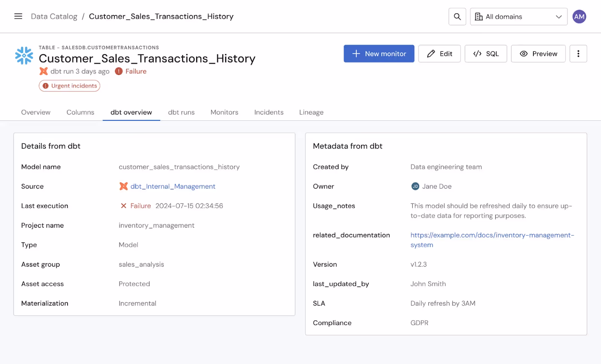Click the red Failure alert icon in header
The width and height of the screenshot is (601, 364).
119,71
